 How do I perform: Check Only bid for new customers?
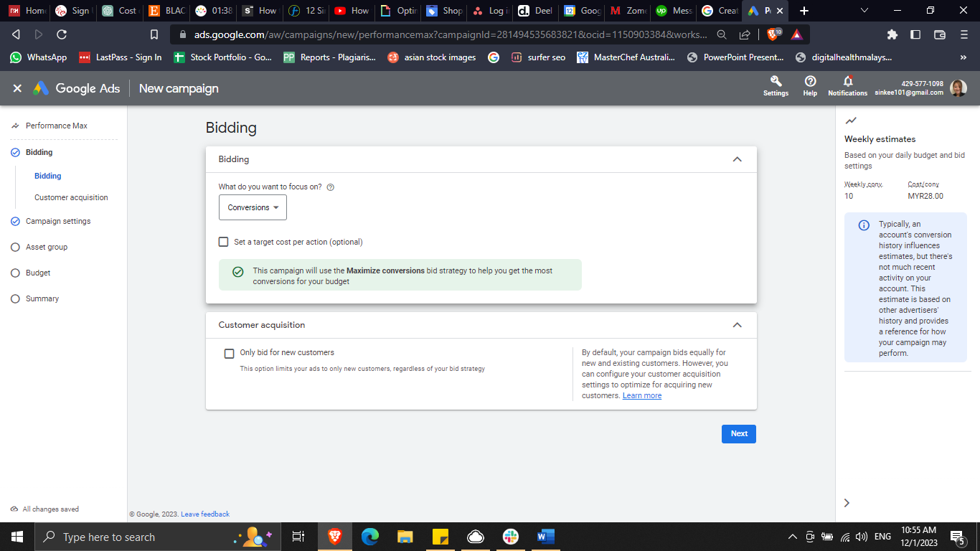(230, 353)
